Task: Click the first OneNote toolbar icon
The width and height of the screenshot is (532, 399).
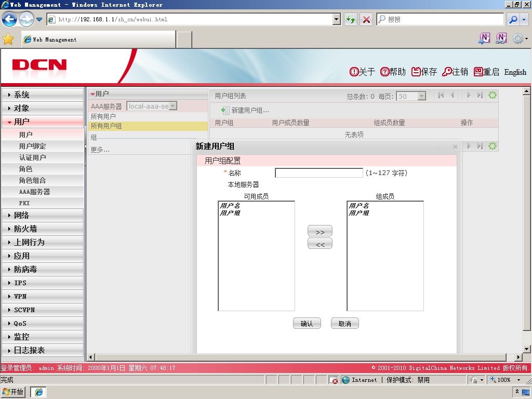Action: click(484, 38)
